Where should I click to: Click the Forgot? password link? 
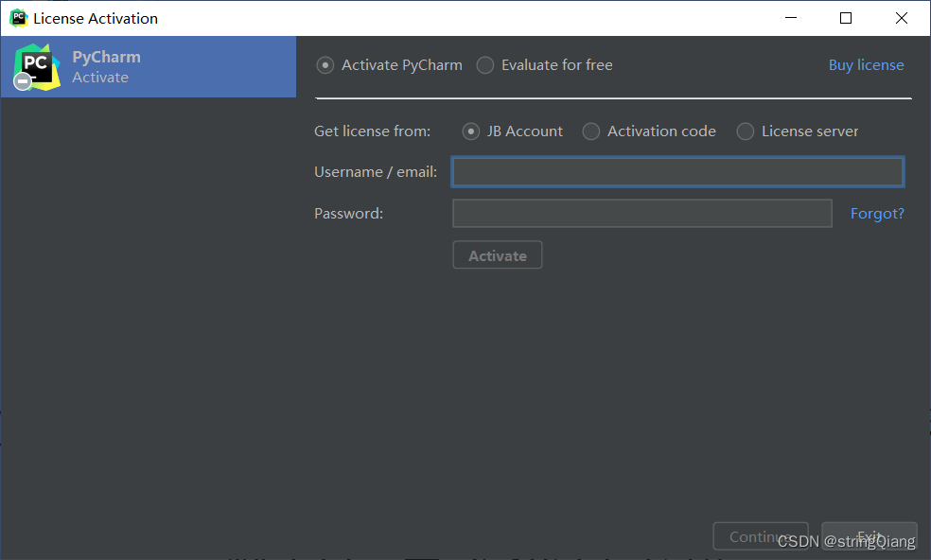tap(877, 214)
